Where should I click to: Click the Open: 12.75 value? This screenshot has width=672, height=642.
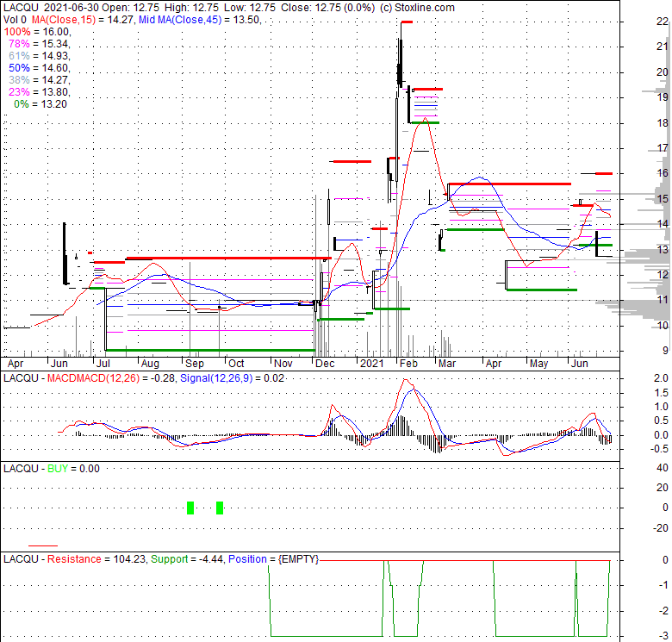click(x=131, y=8)
